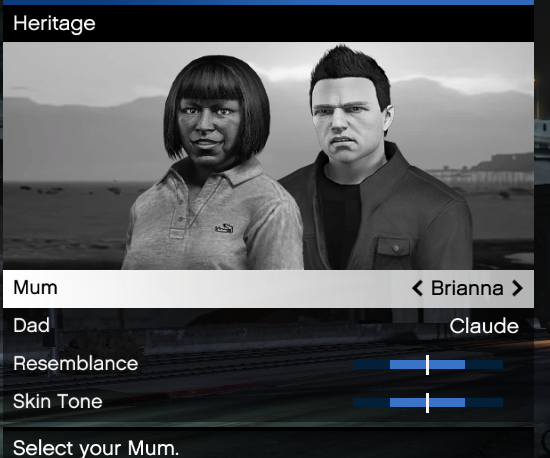550x458 pixels.
Task: Click the right arrow beside Brianna
Action: [517, 288]
